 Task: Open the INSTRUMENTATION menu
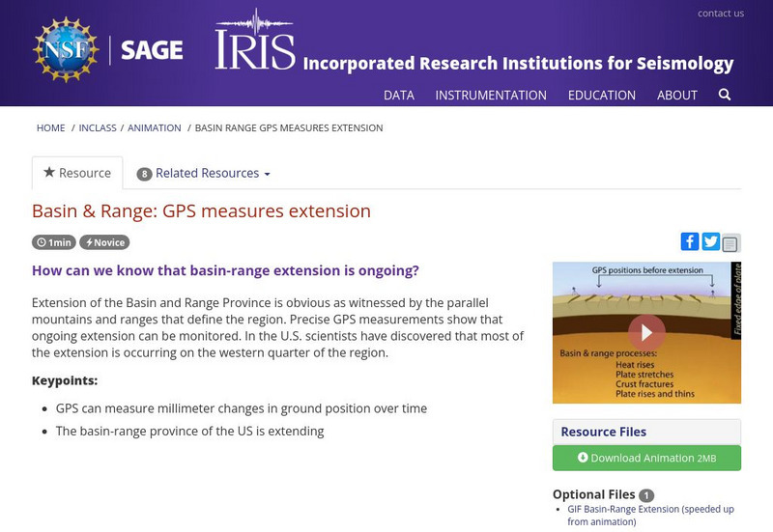pos(491,95)
